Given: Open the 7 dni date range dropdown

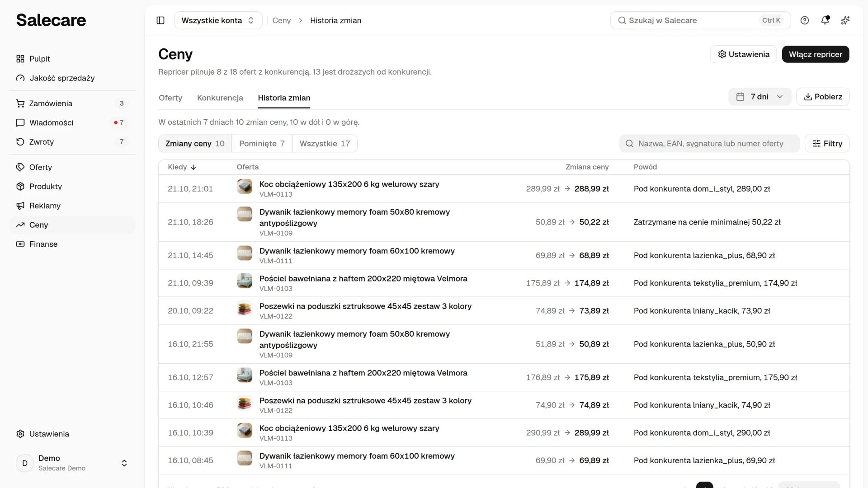Looking at the screenshot, I should tap(759, 97).
